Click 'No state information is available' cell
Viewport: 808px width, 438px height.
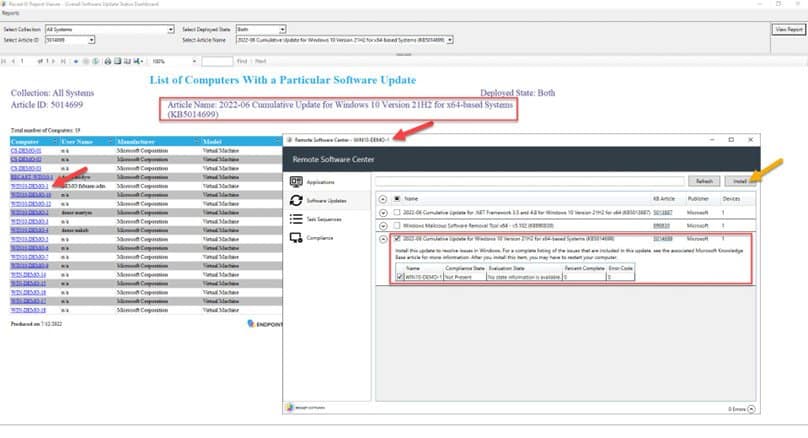[524, 277]
